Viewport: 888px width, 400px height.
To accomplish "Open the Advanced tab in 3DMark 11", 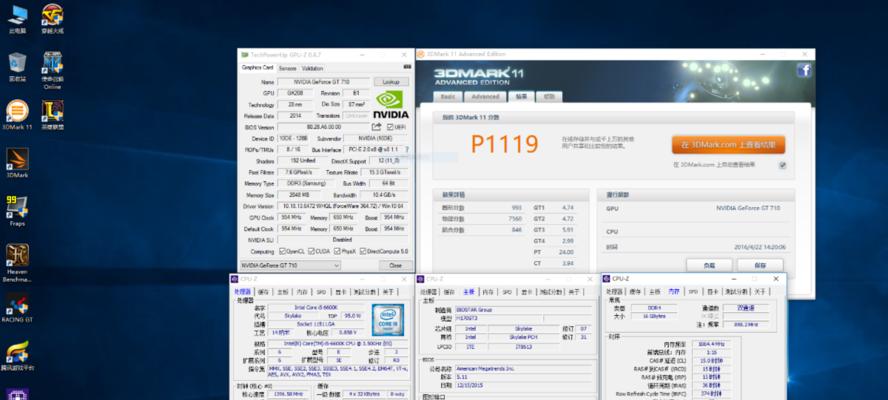I will [x=485, y=97].
